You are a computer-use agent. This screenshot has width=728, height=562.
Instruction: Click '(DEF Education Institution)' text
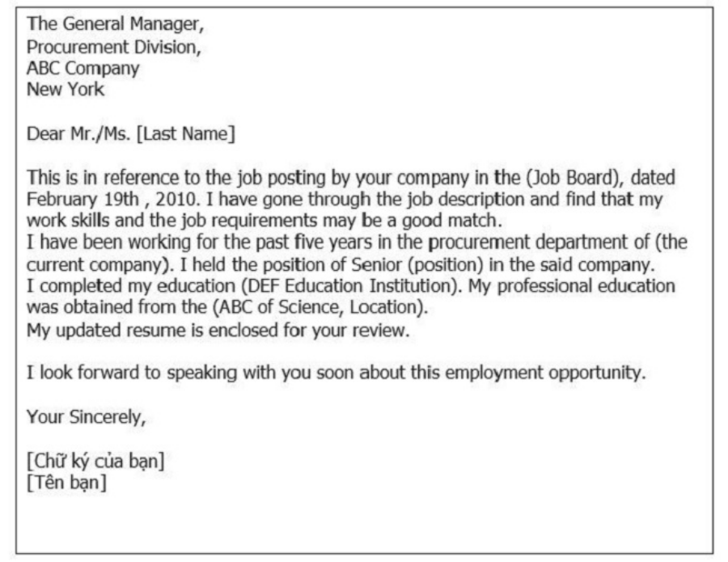pos(350,286)
